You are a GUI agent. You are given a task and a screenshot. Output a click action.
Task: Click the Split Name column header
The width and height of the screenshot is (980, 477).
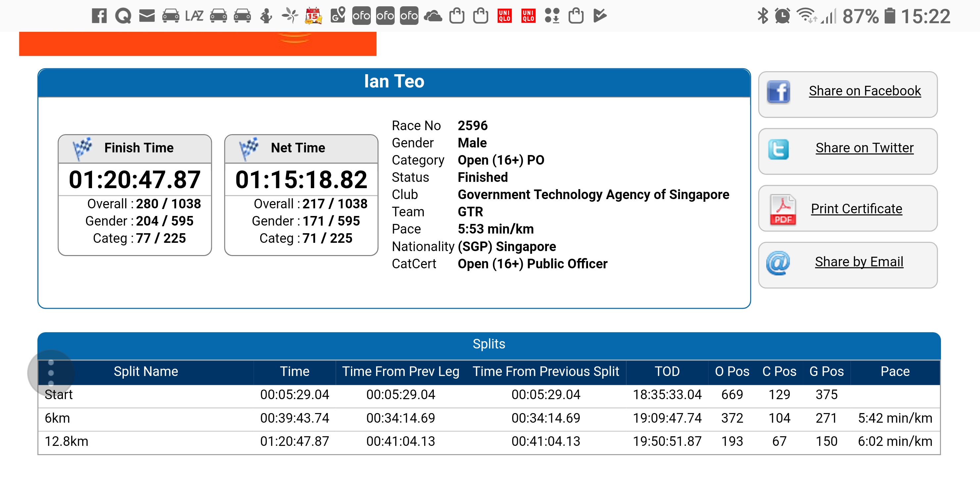point(146,371)
